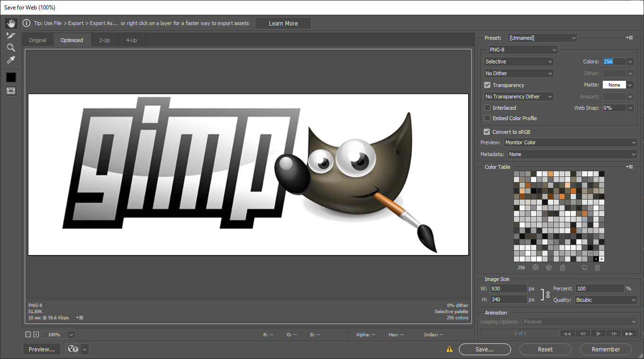Image resolution: width=644 pixels, height=359 pixels.
Task: Click the Colors value field
Action: pos(614,61)
